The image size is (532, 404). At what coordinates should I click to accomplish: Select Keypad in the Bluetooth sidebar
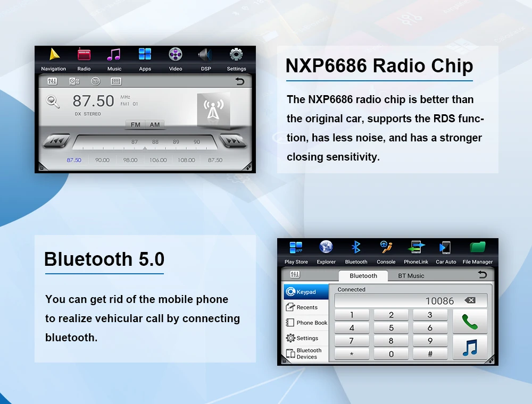coord(306,292)
